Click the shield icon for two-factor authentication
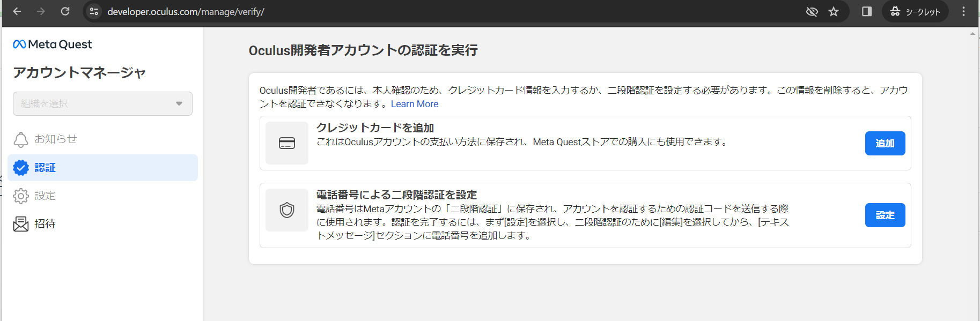980x321 pixels. tap(287, 210)
